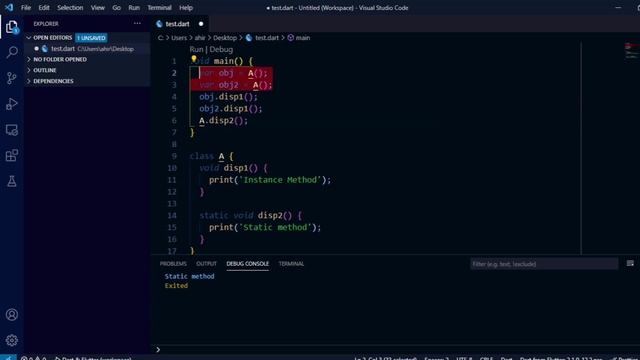This screenshot has width=640, height=360.
Task: Click the 'Static method' string on line 15
Action: [x=275, y=227]
